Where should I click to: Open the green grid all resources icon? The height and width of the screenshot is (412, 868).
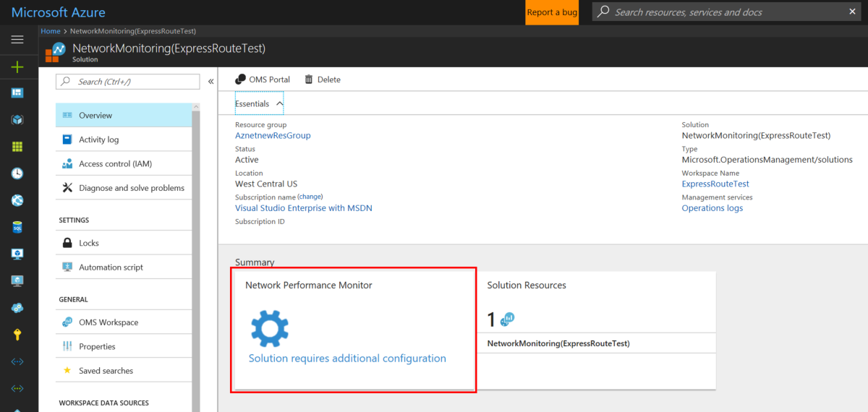click(x=17, y=147)
